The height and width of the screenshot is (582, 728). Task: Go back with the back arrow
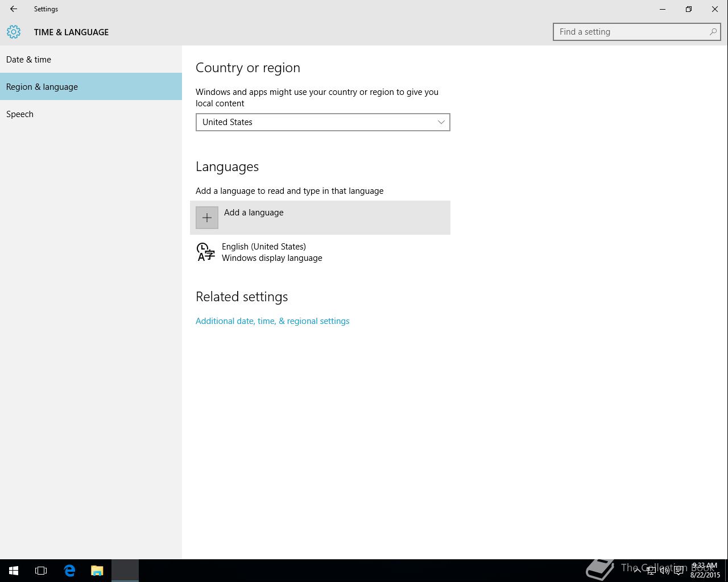[14, 9]
